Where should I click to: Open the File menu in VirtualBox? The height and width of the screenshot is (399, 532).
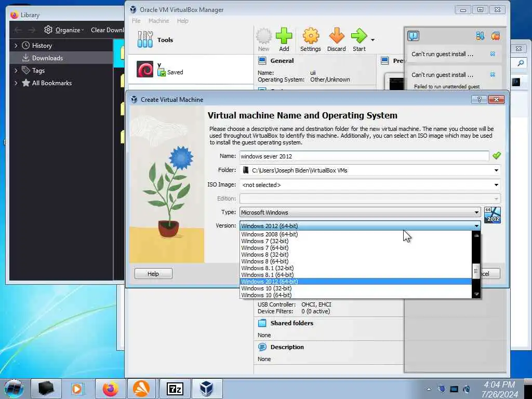pos(137,21)
